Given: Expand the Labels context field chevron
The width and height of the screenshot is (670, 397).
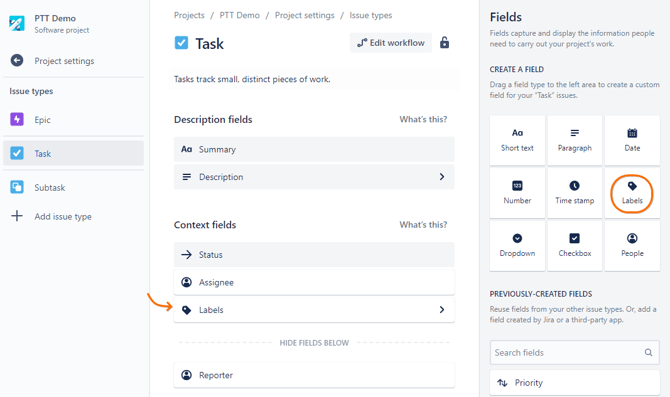Looking at the screenshot, I should pos(442,310).
